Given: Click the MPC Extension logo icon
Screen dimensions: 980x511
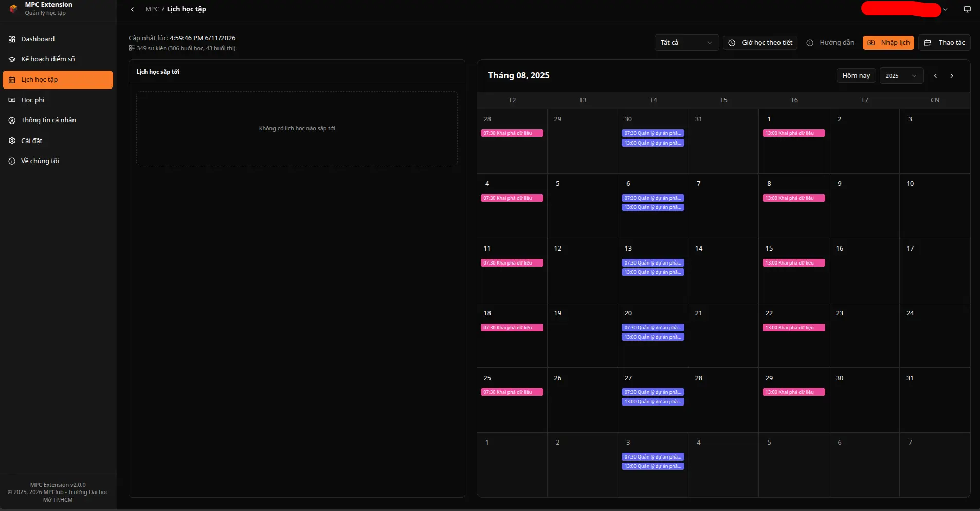Looking at the screenshot, I should pos(13,8).
